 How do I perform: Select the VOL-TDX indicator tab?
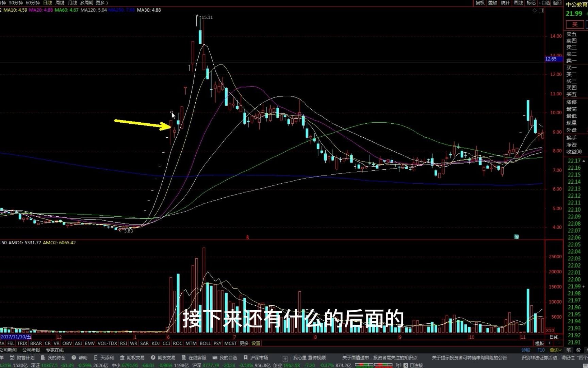click(x=107, y=343)
